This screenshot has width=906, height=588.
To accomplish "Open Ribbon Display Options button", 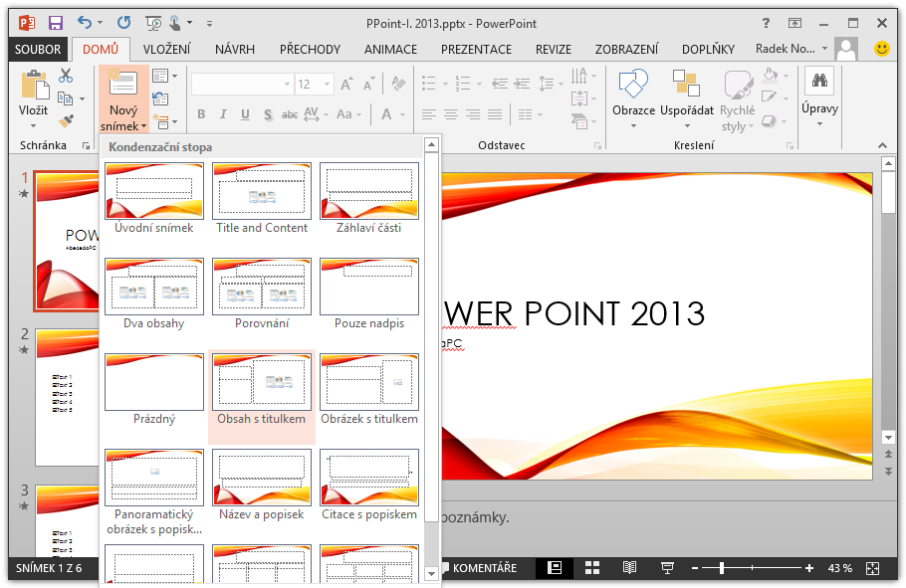I will pyautogui.click(x=795, y=23).
